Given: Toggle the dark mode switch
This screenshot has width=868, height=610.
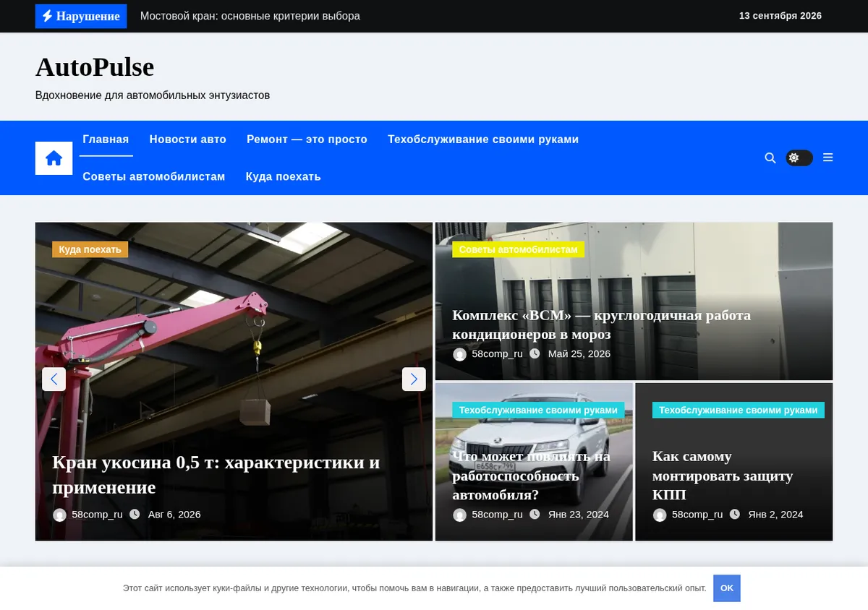Looking at the screenshot, I should (799, 158).
